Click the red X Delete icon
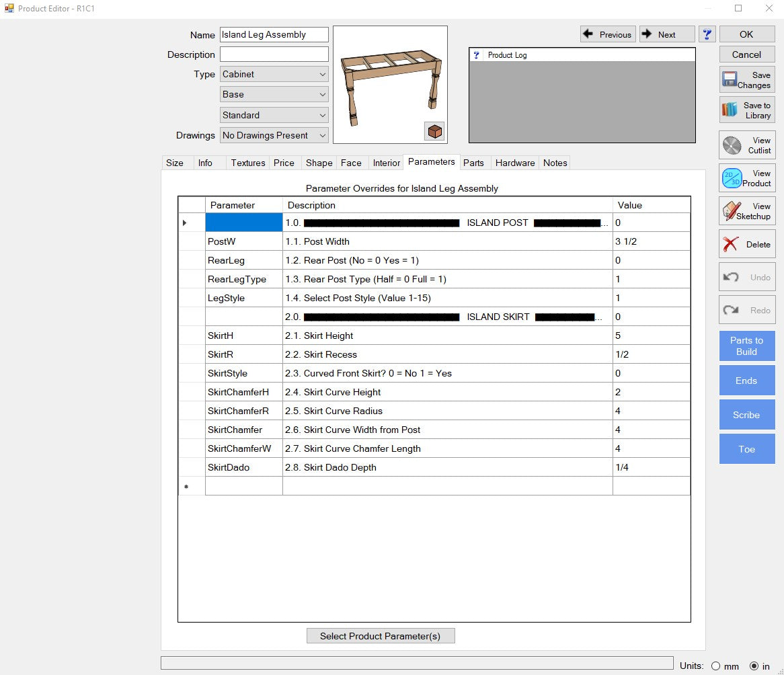 pyautogui.click(x=731, y=245)
